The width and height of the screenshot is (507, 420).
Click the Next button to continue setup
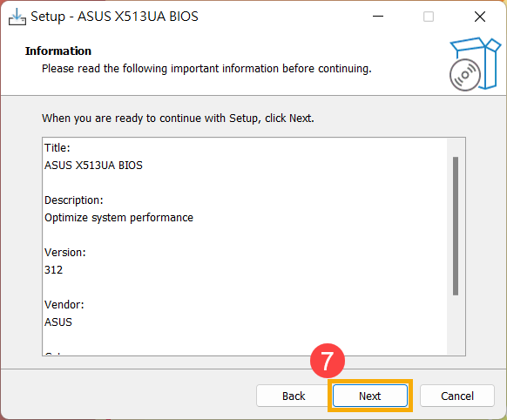tap(370, 396)
